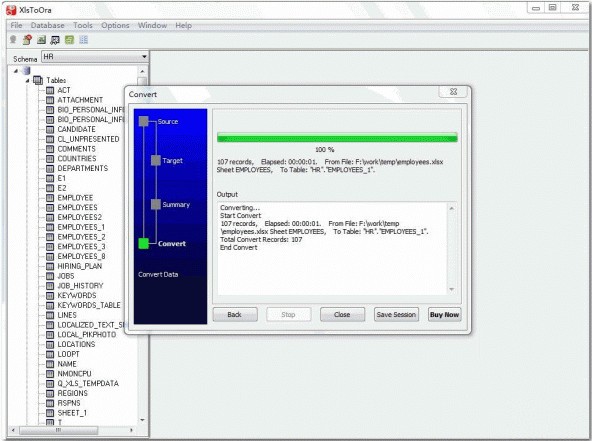Select the Q_XLS_TEMPDATA table row
Screen dimensions: 592x441
[88, 383]
